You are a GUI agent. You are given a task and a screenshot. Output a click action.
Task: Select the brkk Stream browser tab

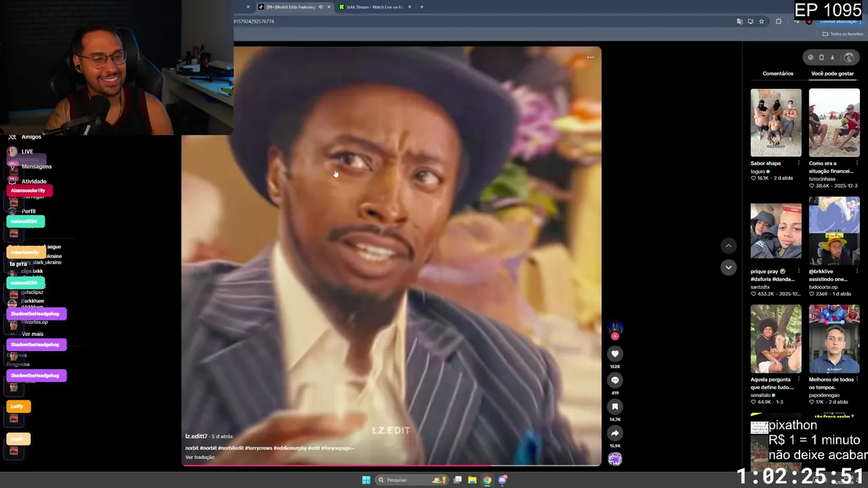pos(374,7)
